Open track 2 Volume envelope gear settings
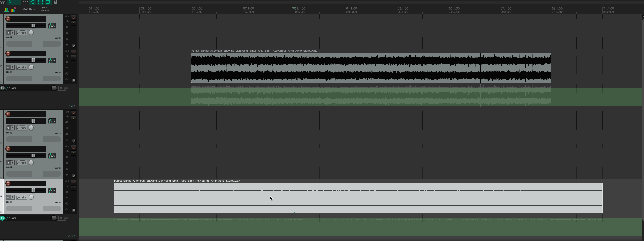This screenshot has height=241, width=644. 61,88
